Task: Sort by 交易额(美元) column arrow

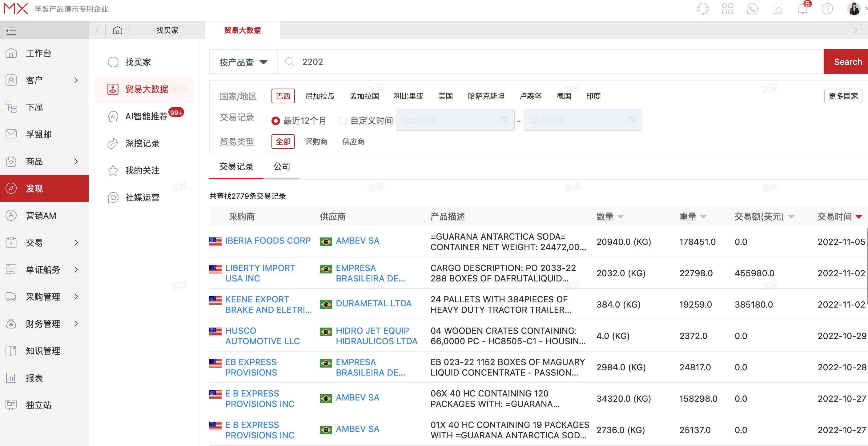Action: point(791,217)
